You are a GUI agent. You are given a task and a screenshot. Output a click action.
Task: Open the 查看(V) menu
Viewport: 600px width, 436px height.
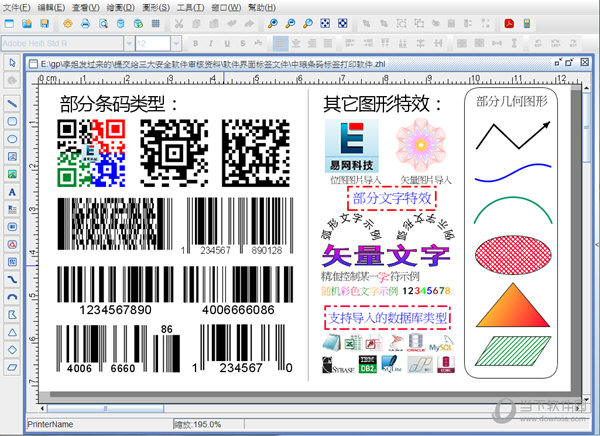point(86,7)
